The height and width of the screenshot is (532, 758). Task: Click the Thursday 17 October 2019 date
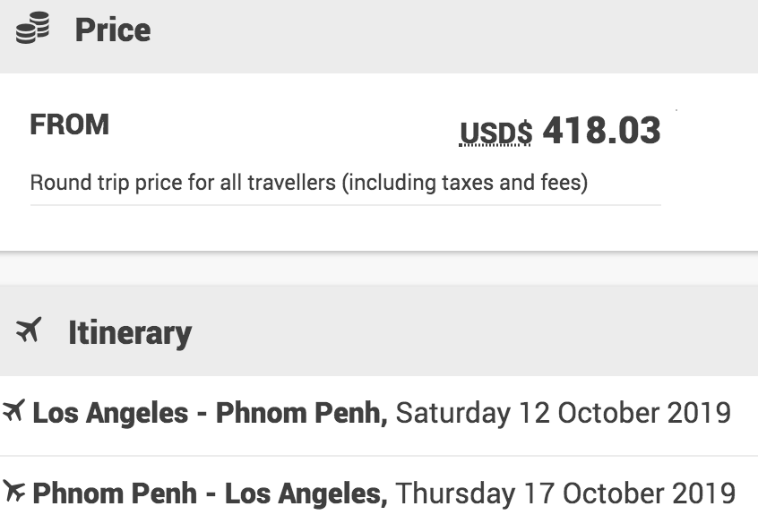click(x=565, y=493)
